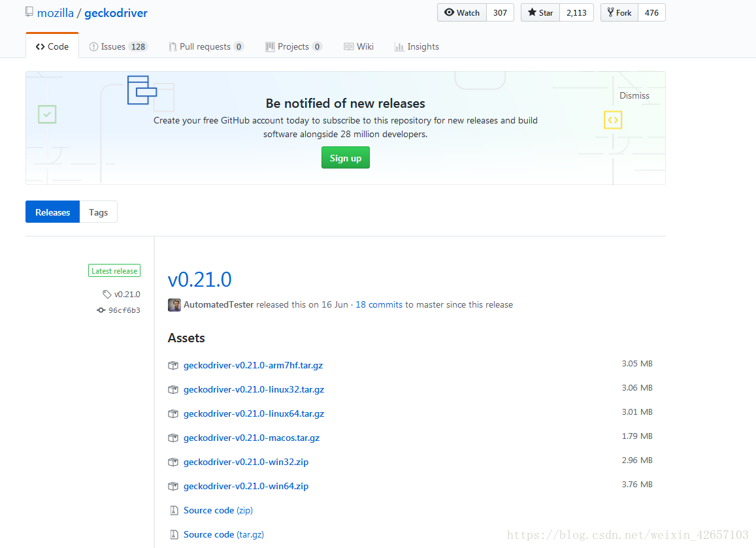The image size is (756, 548).
Task: Download geckodriver-v0.21.0-linux32.tar.gz
Action: tap(254, 389)
